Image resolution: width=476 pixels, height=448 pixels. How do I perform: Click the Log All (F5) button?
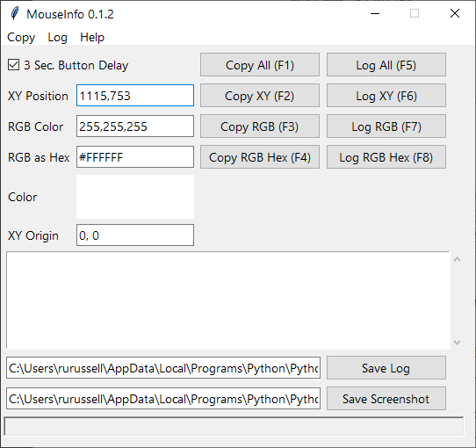click(386, 65)
